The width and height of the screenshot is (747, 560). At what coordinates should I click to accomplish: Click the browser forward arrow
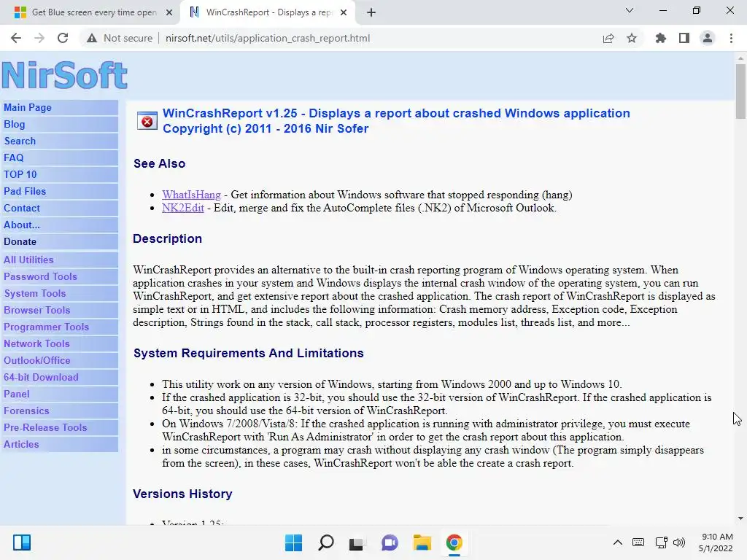pos(39,38)
